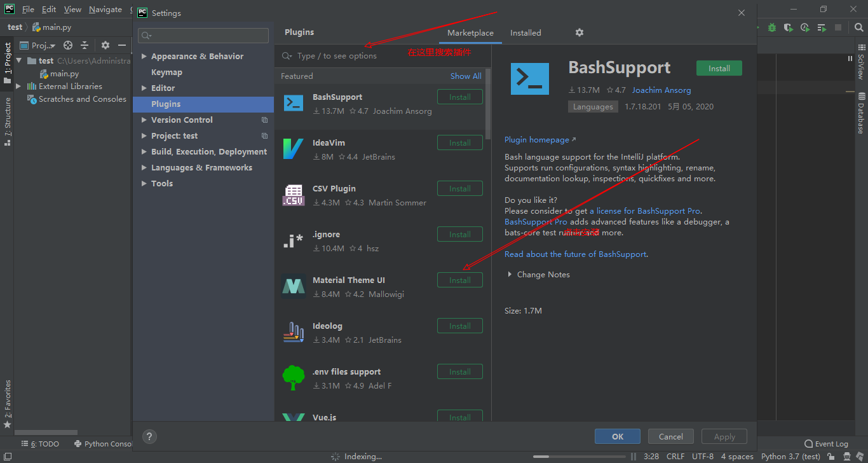Focus the settings search box
Viewport: 868px width, 463px height.
pos(203,36)
